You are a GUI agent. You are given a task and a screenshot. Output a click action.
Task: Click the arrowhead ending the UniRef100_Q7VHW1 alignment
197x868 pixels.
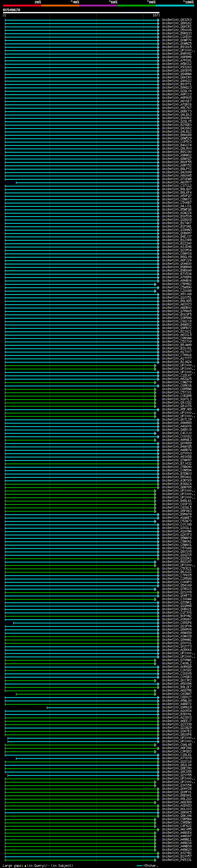point(155,660)
